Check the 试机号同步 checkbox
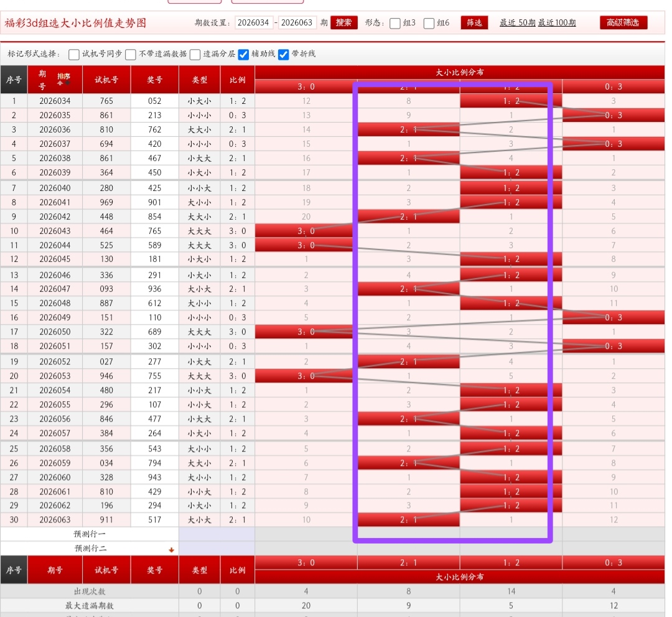The height and width of the screenshot is (617, 672). (x=74, y=55)
